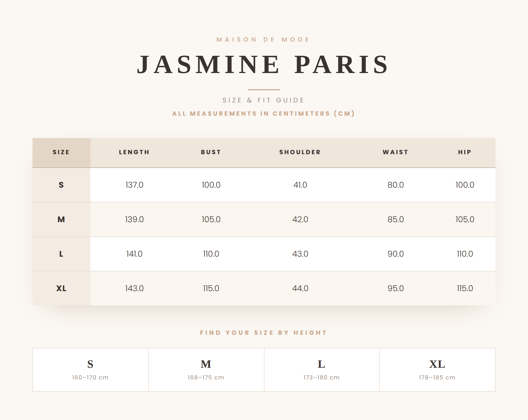The width and height of the screenshot is (528, 420).
Task: Click waist value 80.0
Action: 395,185
